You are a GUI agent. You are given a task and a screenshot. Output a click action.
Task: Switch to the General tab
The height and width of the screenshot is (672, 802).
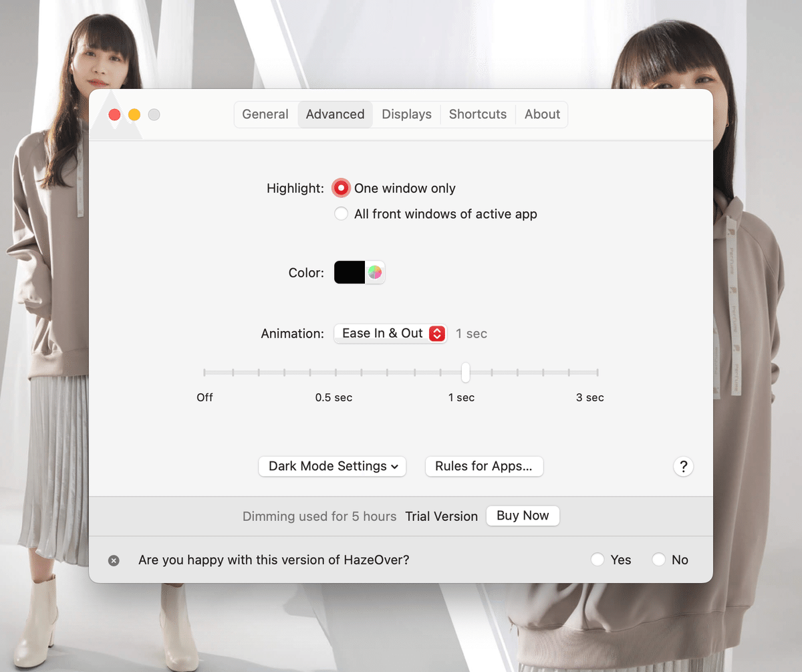(265, 114)
